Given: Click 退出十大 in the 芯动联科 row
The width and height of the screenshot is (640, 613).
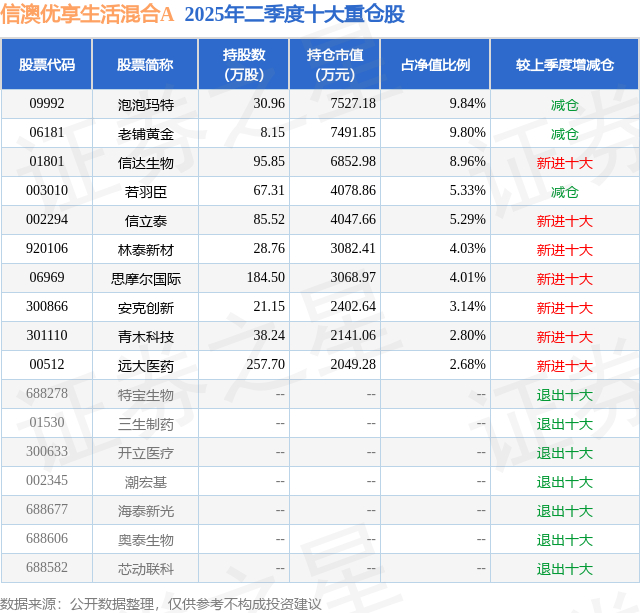Looking at the screenshot, I should (564, 569).
